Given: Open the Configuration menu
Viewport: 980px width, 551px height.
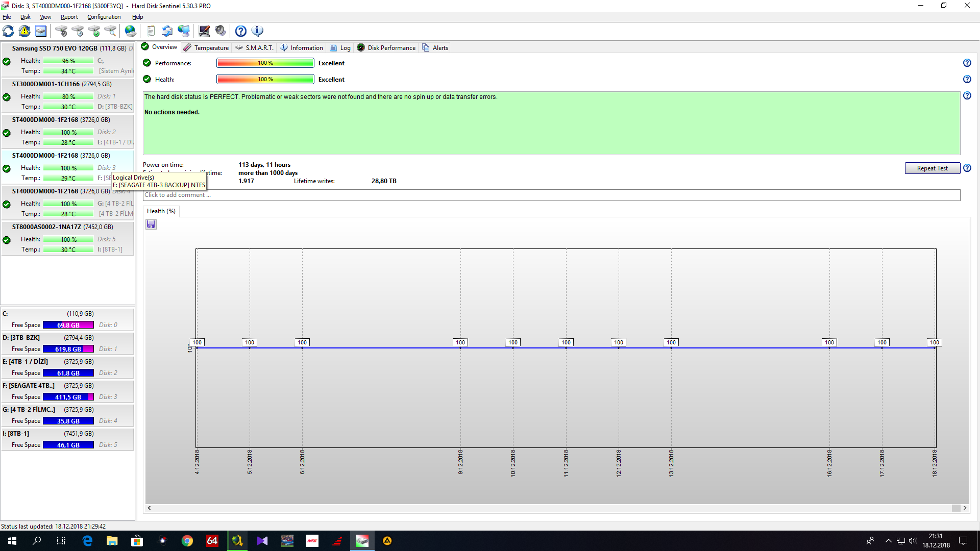Looking at the screenshot, I should [x=104, y=17].
